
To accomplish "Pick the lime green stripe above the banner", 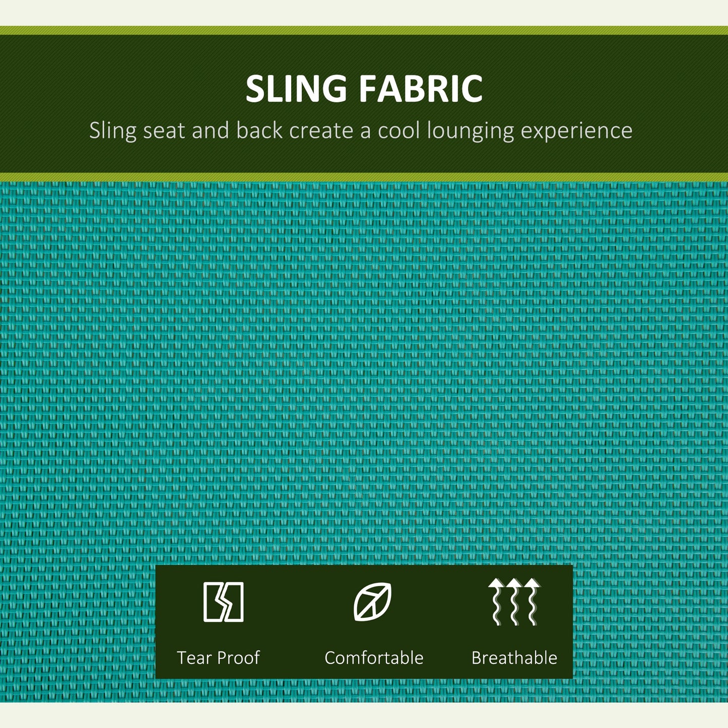I will pos(364,30).
